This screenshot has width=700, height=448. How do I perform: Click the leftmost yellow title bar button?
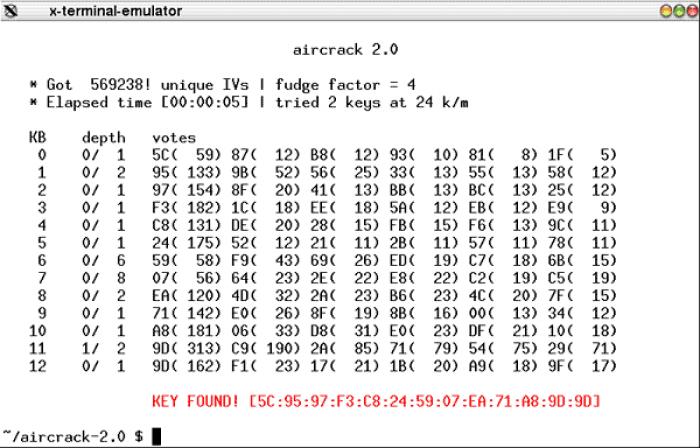(x=664, y=11)
